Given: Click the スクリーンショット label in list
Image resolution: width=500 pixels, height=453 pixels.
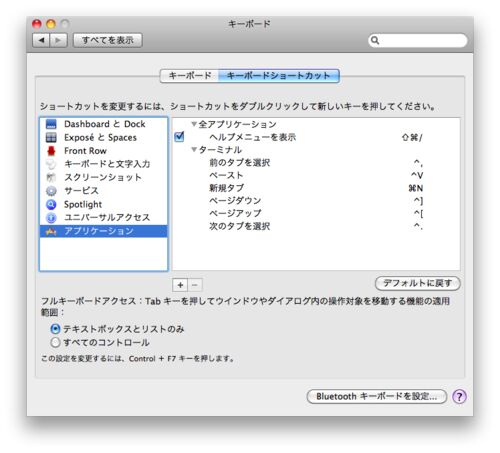Looking at the screenshot, I should click(103, 177).
